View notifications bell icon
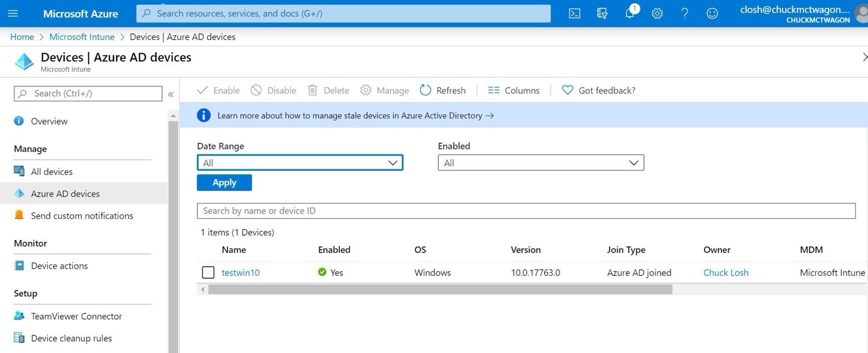Screen dimensions: 868x353 tap(630, 13)
